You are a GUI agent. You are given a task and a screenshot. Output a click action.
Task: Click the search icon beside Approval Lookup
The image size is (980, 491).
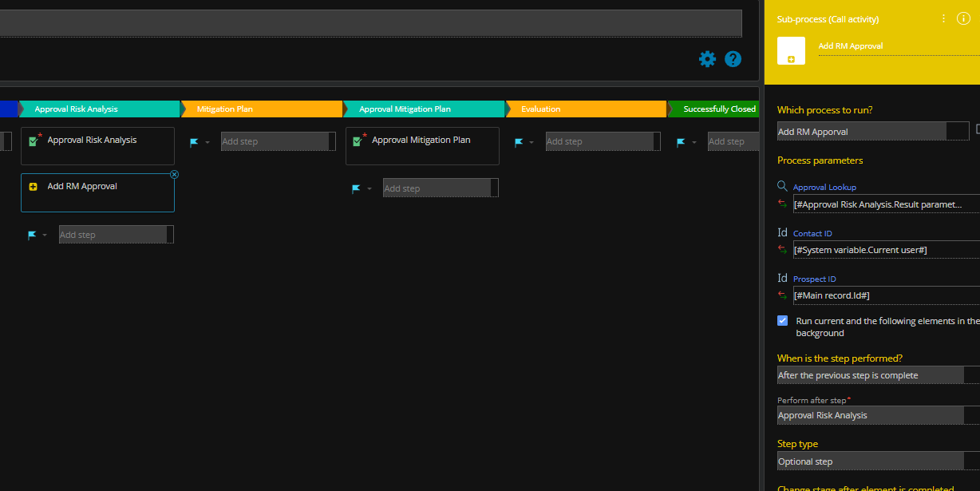(x=782, y=187)
